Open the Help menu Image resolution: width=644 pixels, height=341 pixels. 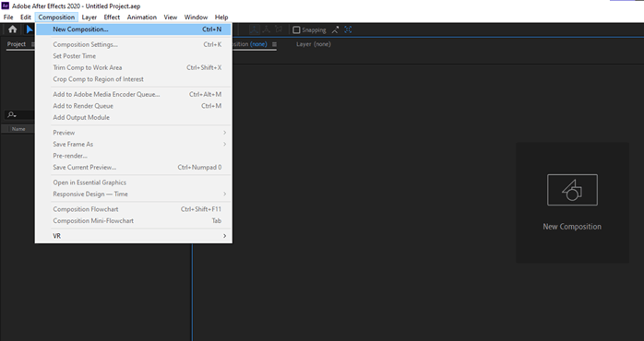tap(221, 18)
